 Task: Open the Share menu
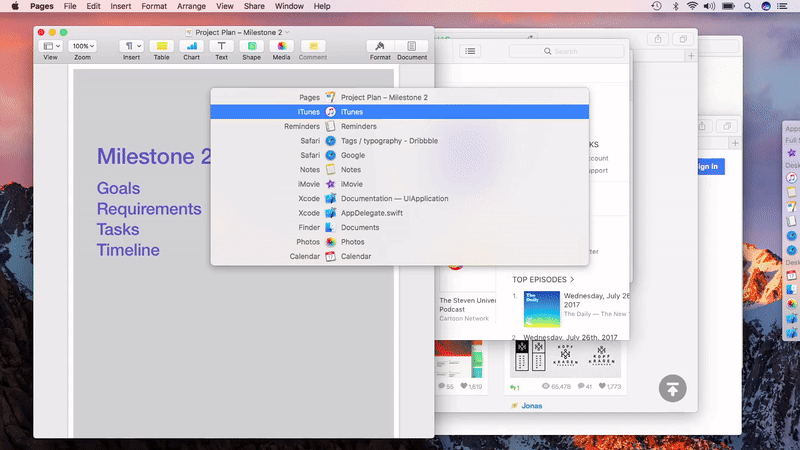(254, 6)
